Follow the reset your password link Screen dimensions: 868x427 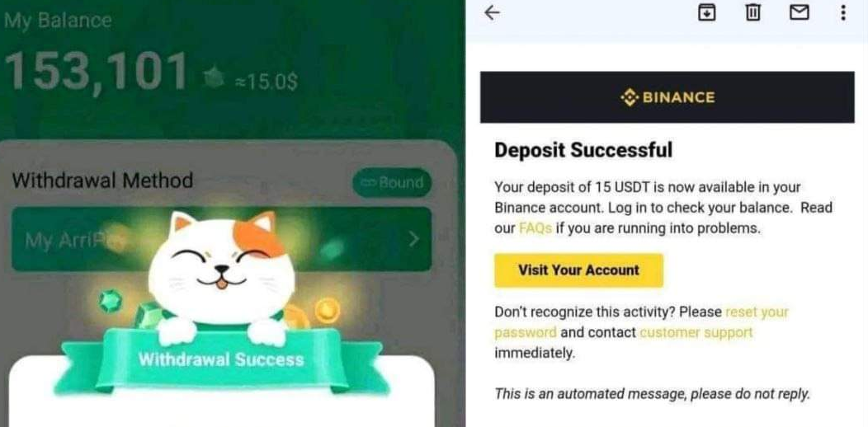tap(641, 322)
